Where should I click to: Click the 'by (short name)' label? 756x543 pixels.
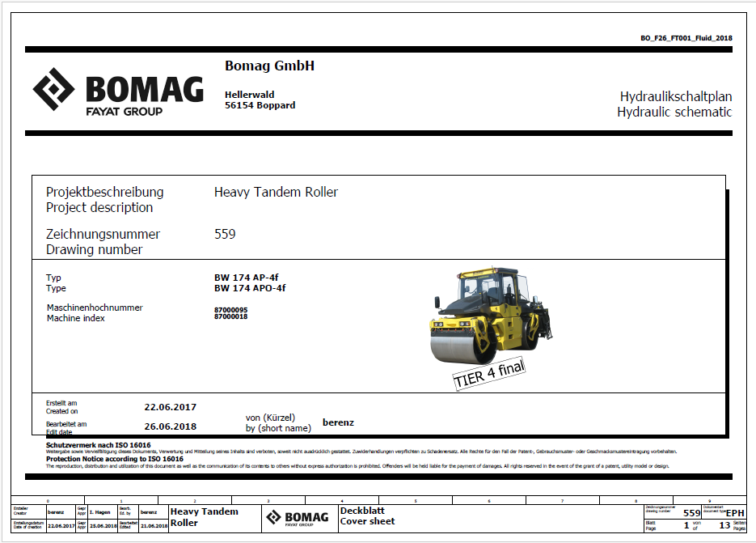[278, 428]
